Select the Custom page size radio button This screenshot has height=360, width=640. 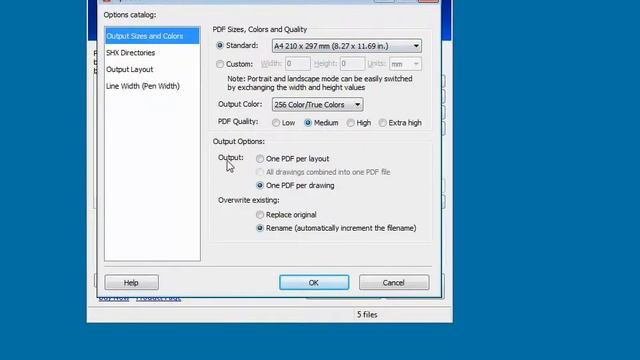coord(220,64)
